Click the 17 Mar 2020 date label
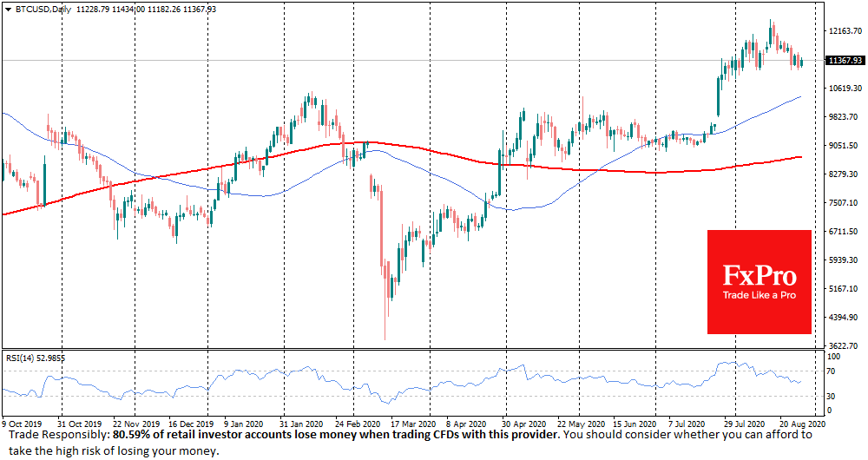This screenshot has height=460, width=868. pyautogui.click(x=414, y=424)
